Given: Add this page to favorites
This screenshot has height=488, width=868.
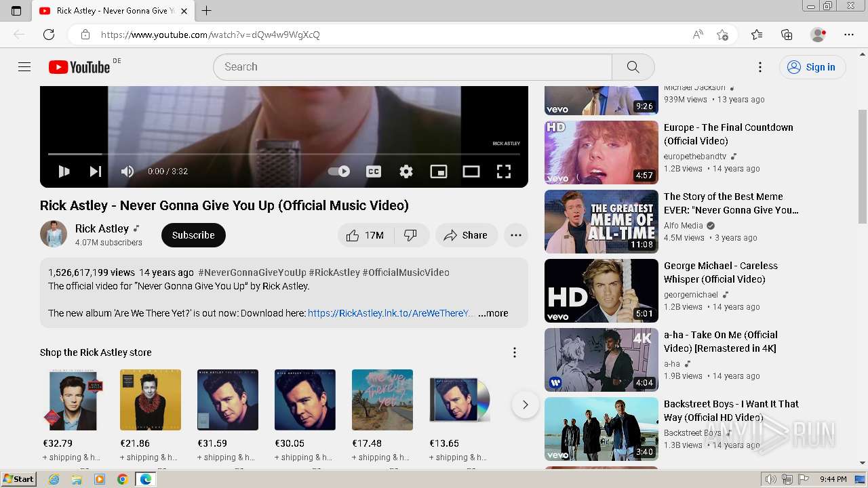Looking at the screenshot, I should point(723,35).
